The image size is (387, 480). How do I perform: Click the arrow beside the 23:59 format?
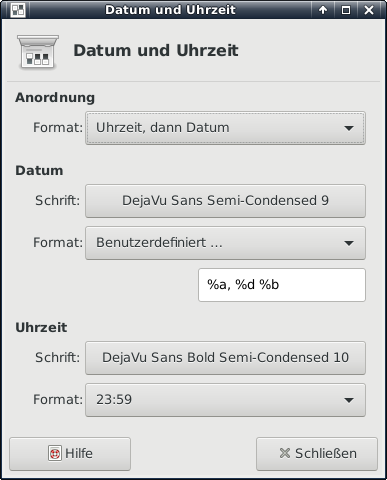[x=349, y=400]
